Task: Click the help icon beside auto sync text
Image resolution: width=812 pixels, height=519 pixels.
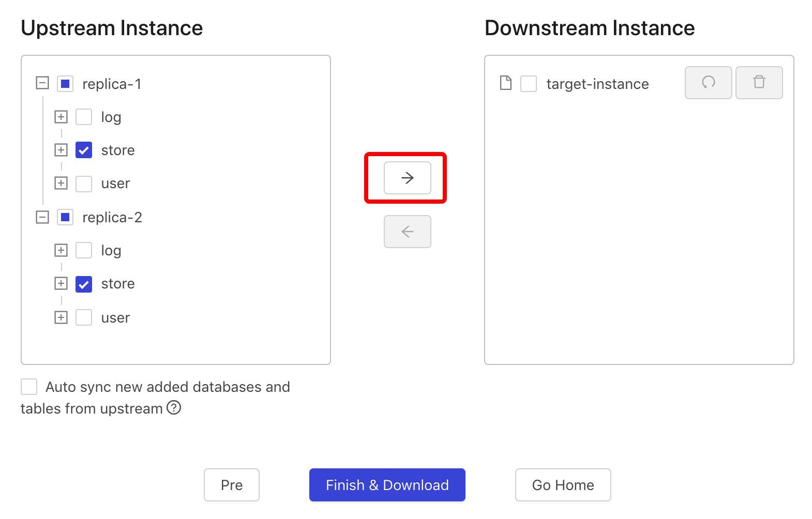Action: click(174, 408)
